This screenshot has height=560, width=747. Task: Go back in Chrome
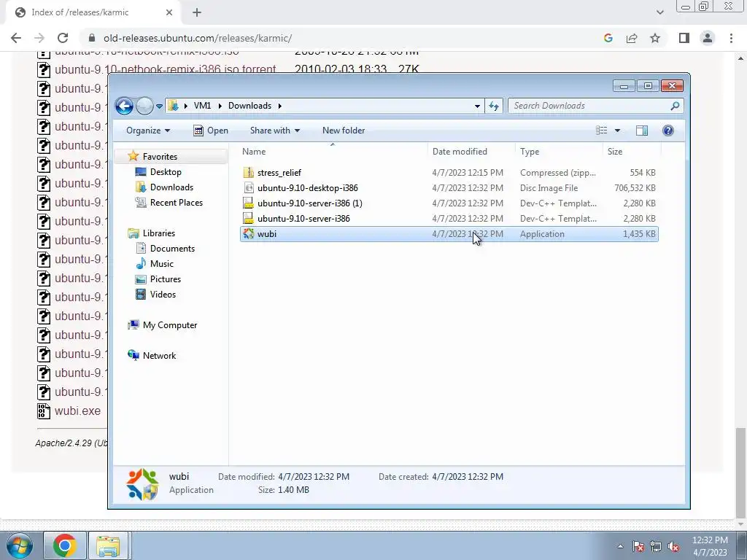16,38
